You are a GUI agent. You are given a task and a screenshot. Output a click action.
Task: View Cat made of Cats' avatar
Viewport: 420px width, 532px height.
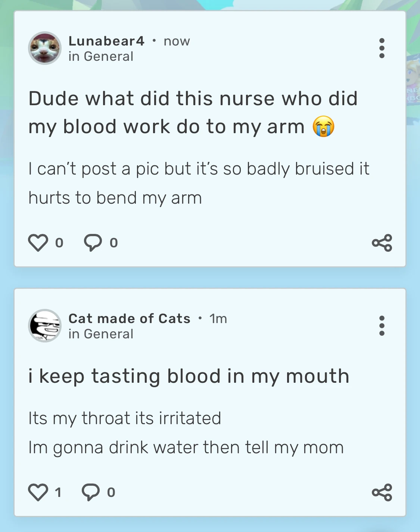point(45,326)
